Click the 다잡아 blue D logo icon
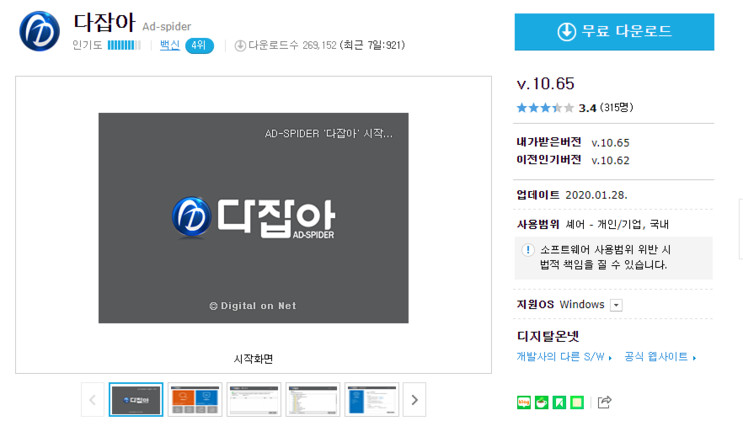The width and height of the screenshot is (743, 437). [39, 31]
